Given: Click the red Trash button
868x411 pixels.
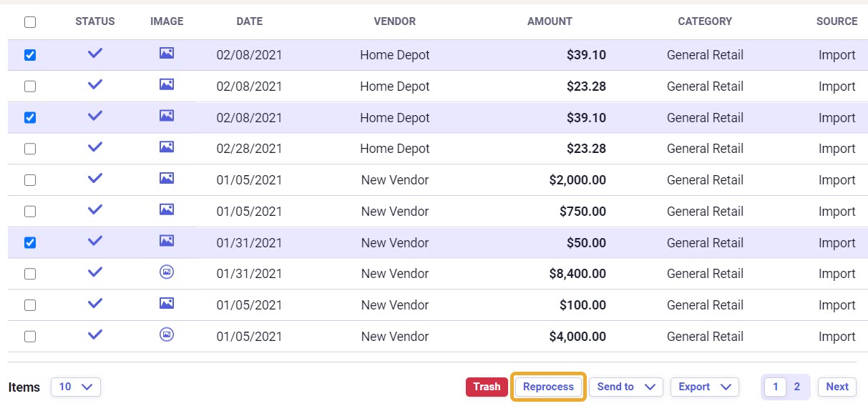Looking at the screenshot, I should tap(487, 387).
